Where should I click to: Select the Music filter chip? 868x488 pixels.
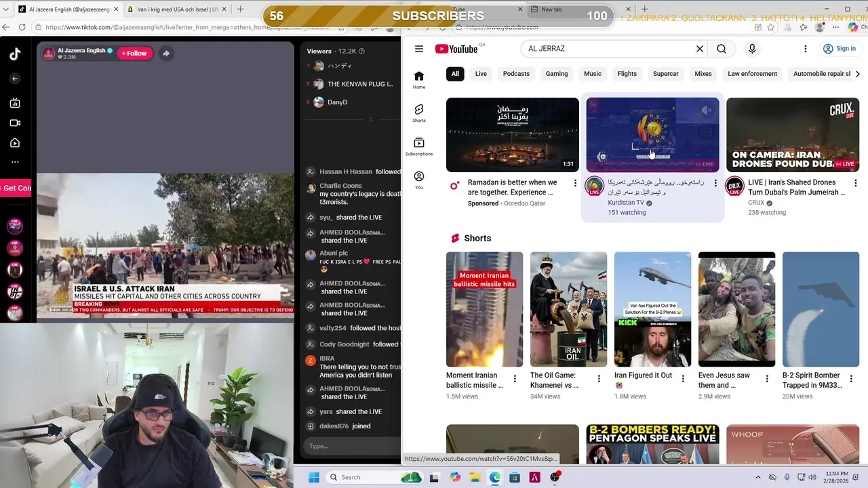[593, 74]
